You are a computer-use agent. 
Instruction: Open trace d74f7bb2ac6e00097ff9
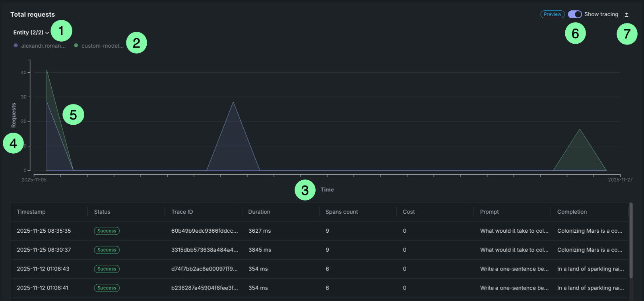click(204, 269)
